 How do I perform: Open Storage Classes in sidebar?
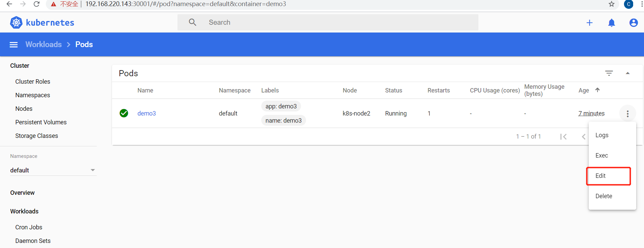(37, 136)
